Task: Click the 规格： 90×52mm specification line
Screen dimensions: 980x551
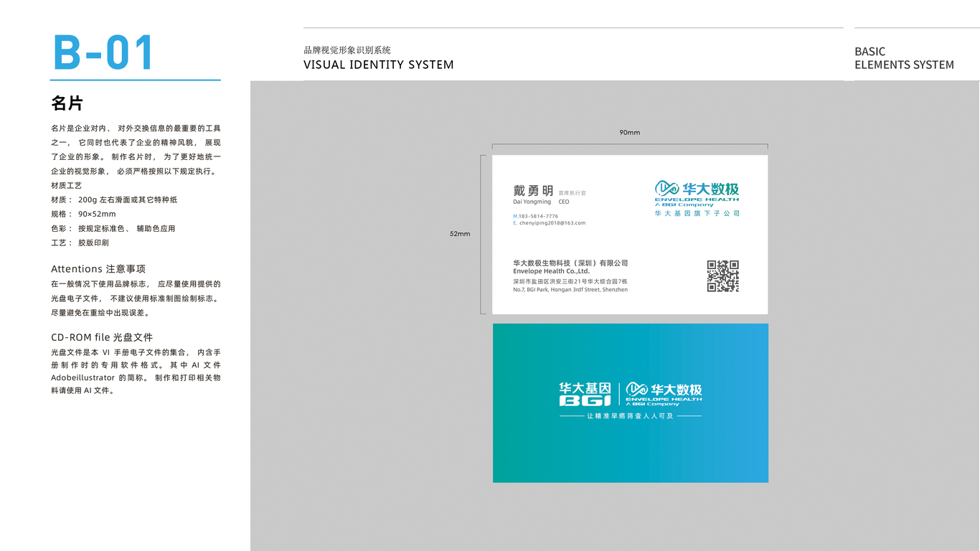Action: click(83, 215)
